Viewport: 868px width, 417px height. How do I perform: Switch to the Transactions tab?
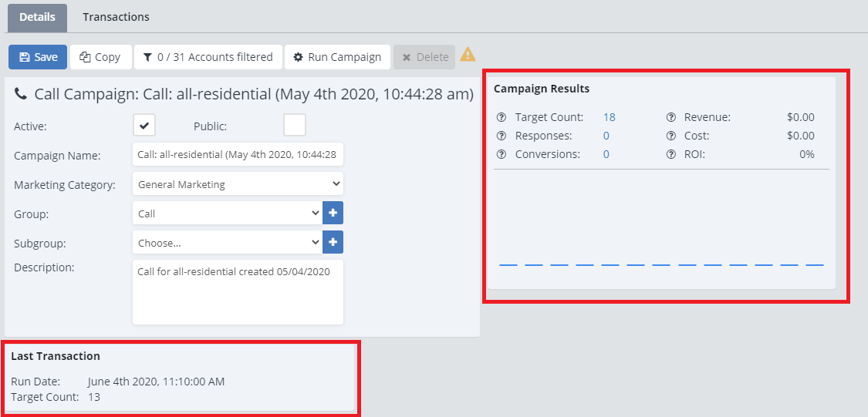116,17
